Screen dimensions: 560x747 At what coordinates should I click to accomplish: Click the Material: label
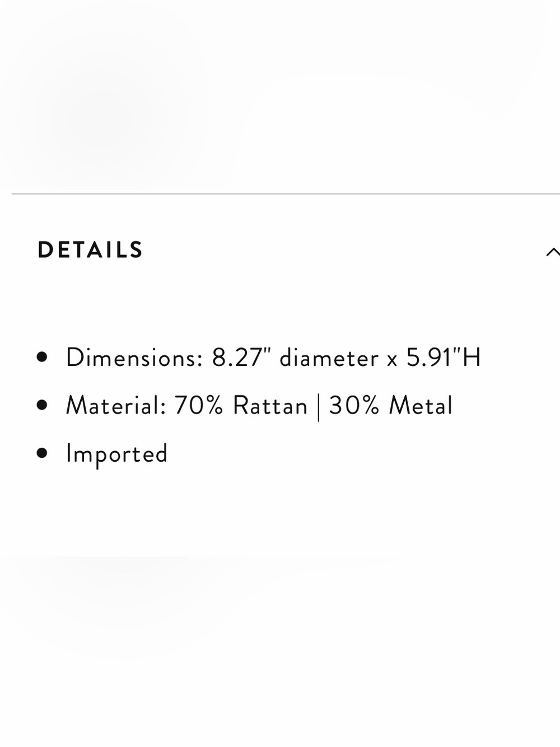click(x=116, y=406)
